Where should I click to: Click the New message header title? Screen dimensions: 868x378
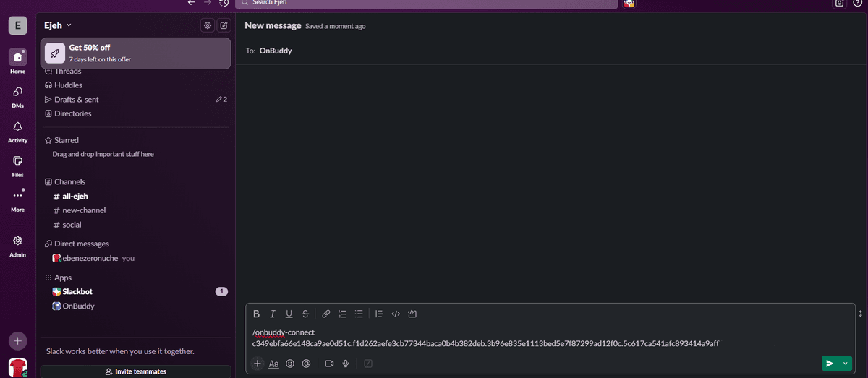(x=273, y=25)
